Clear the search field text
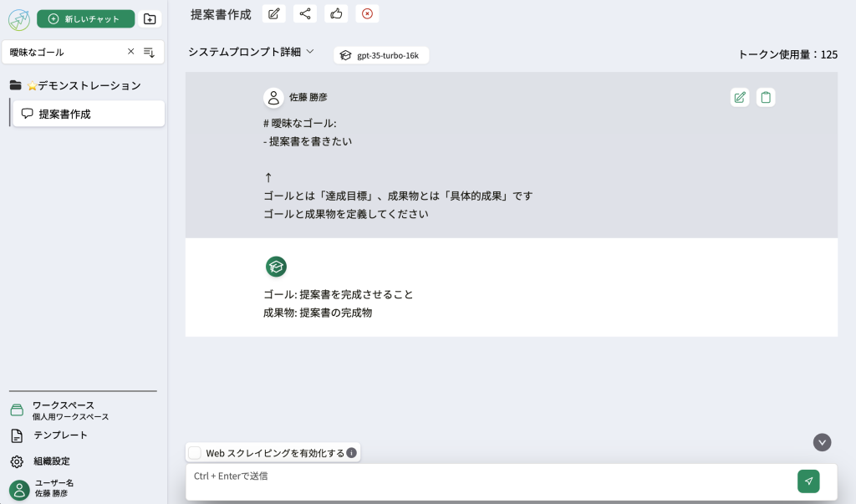856x504 pixels. [x=130, y=52]
